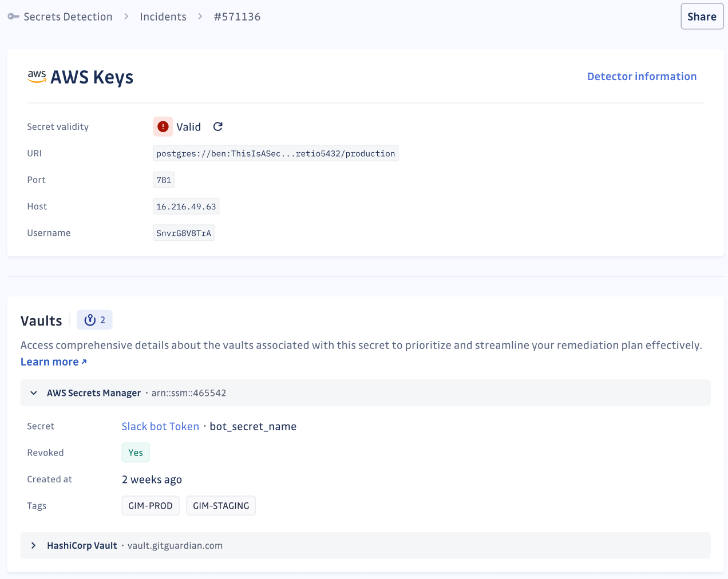The image size is (728, 579).
Task: Click the bot_secret_name text
Action: 253,426
